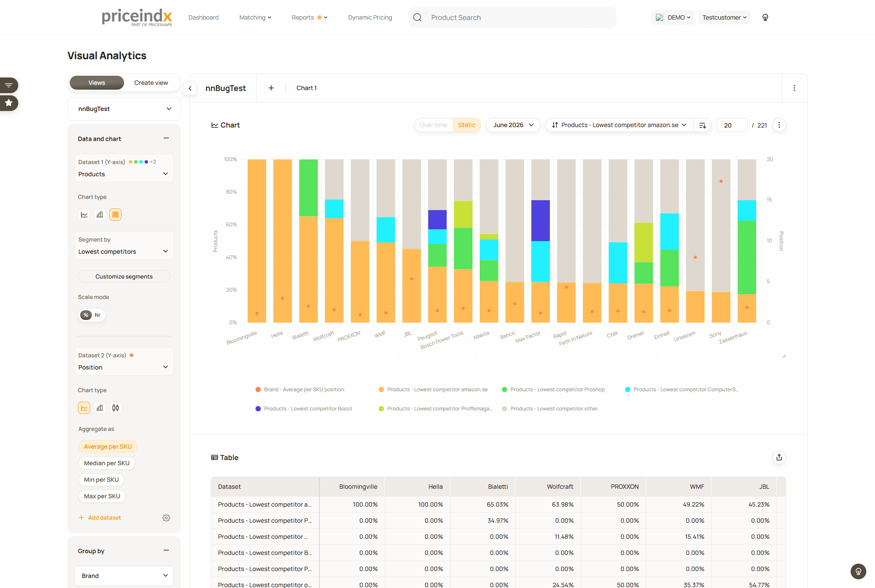Toggle the sort direction icon

(703, 125)
